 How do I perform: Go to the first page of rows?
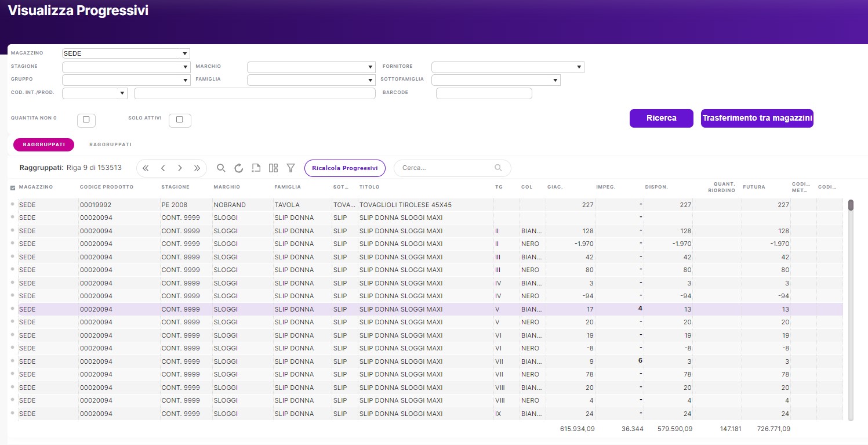146,168
